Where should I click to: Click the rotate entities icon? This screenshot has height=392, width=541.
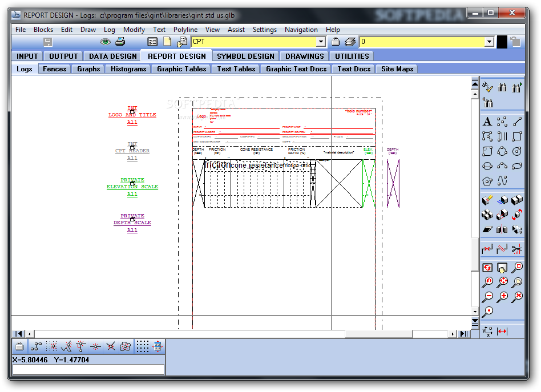click(x=517, y=215)
